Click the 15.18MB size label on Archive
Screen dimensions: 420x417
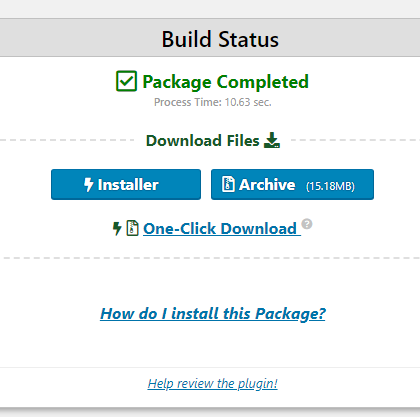point(330,186)
